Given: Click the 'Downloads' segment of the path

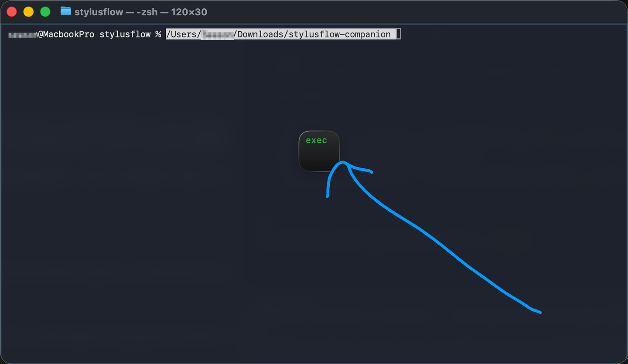Looking at the screenshot, I should [261, 34].
